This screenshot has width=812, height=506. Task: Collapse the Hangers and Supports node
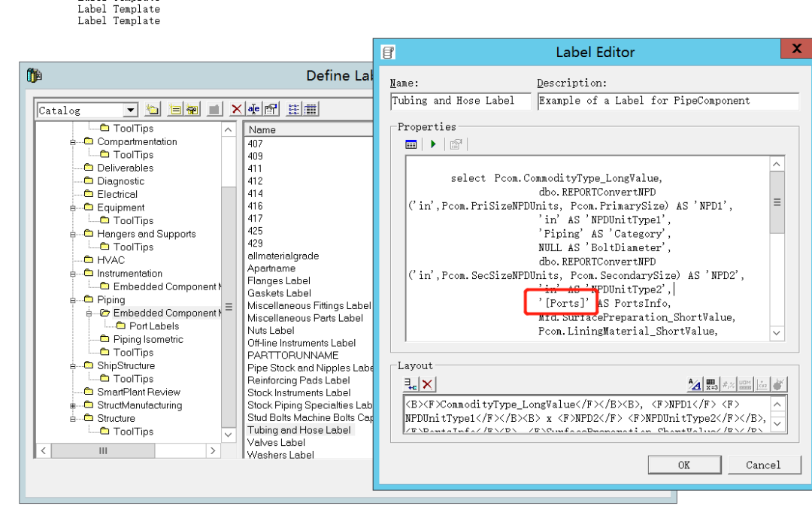[x=73, y=234]
